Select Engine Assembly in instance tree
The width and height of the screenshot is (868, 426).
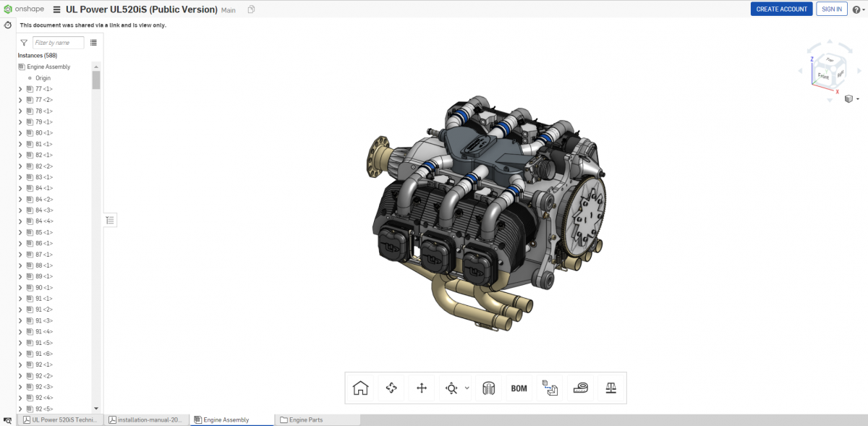pos(48,67)
